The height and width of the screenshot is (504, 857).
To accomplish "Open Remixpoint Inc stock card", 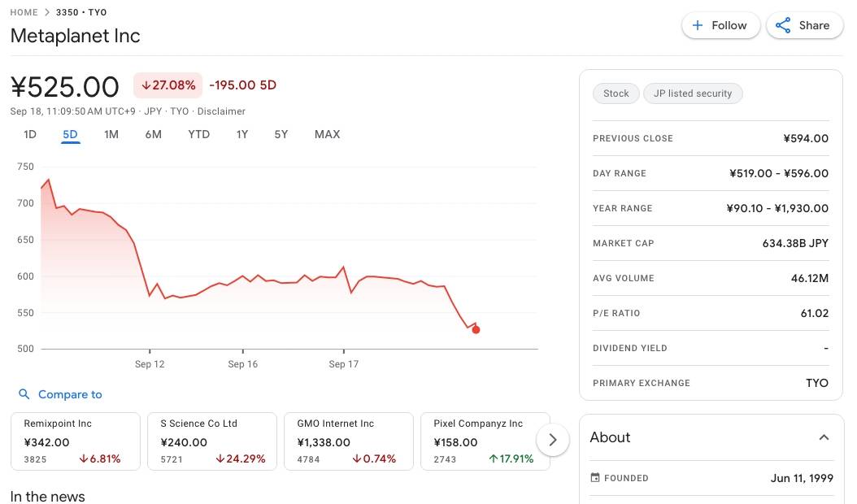I will (x=76, y=441).
